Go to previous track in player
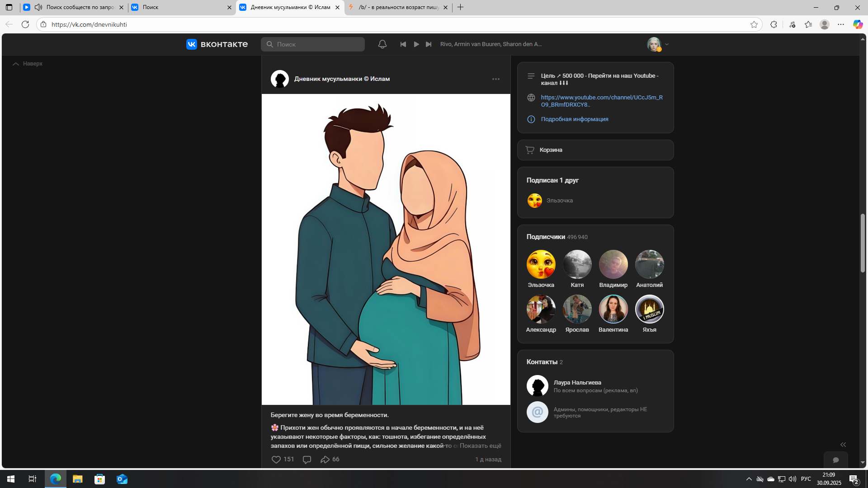This screenshot has height=488, width=868. pos(403,44)
